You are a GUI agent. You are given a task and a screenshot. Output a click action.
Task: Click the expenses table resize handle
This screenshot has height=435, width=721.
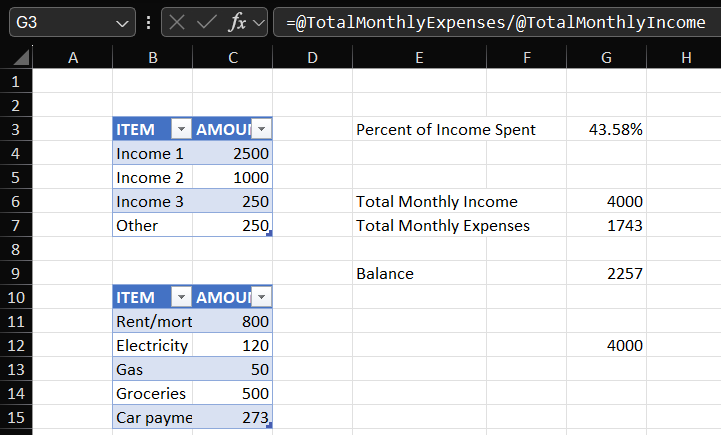tap(269, 425)
